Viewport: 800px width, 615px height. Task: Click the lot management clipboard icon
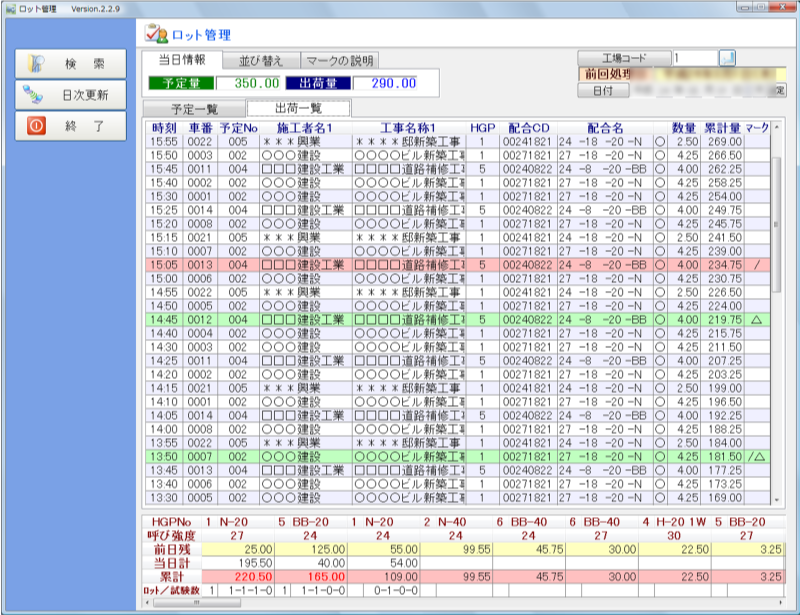(155, 33)
